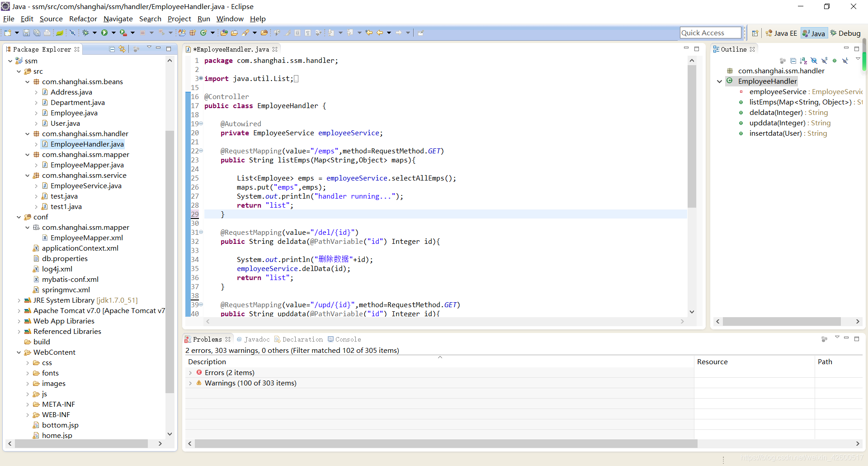This screenshot has height=466, width=868.
Task: Go to Last Edit Location icon
Action: point(369,33)
